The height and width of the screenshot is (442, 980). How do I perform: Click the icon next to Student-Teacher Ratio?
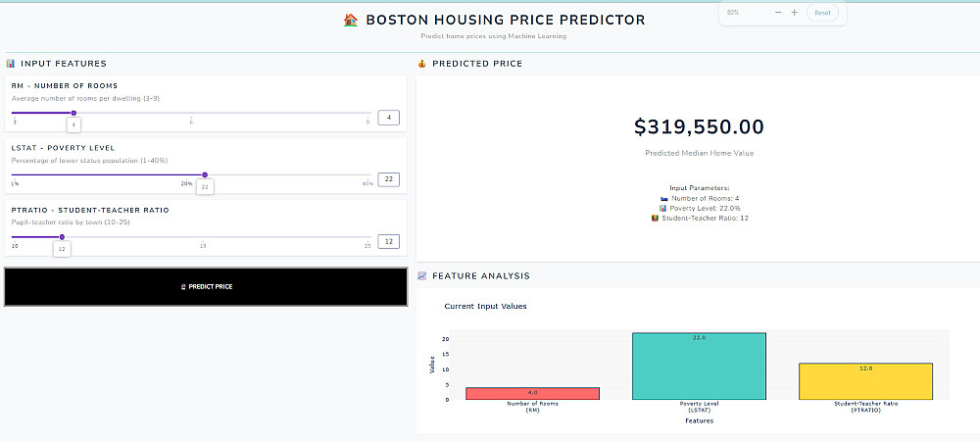point(655,218)
